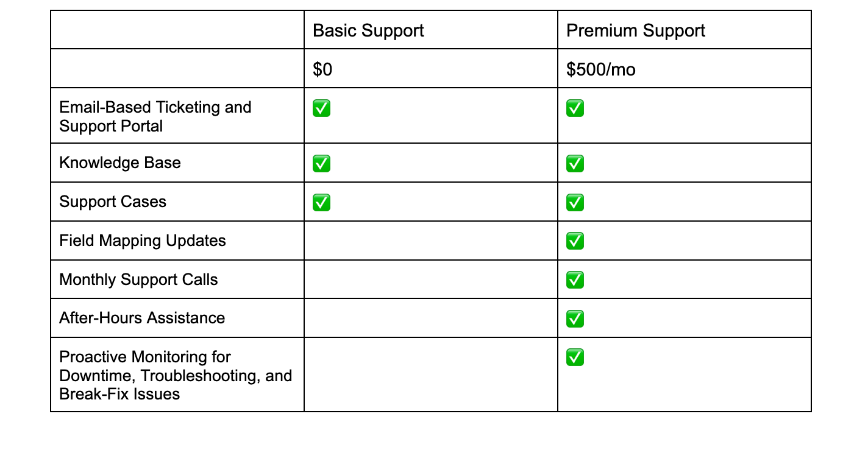The height and width of the screenshot is (464, 868).
Task: Select the Basic Support column header
Action: click(368, 31)
